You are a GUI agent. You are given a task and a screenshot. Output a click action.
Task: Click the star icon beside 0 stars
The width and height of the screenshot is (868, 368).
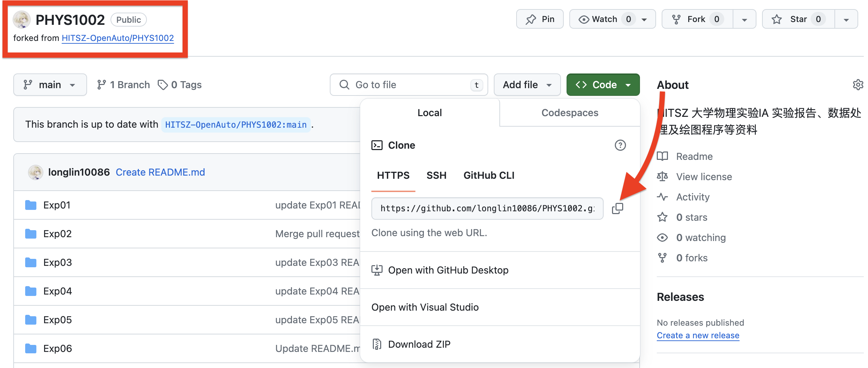click(662, 217)
